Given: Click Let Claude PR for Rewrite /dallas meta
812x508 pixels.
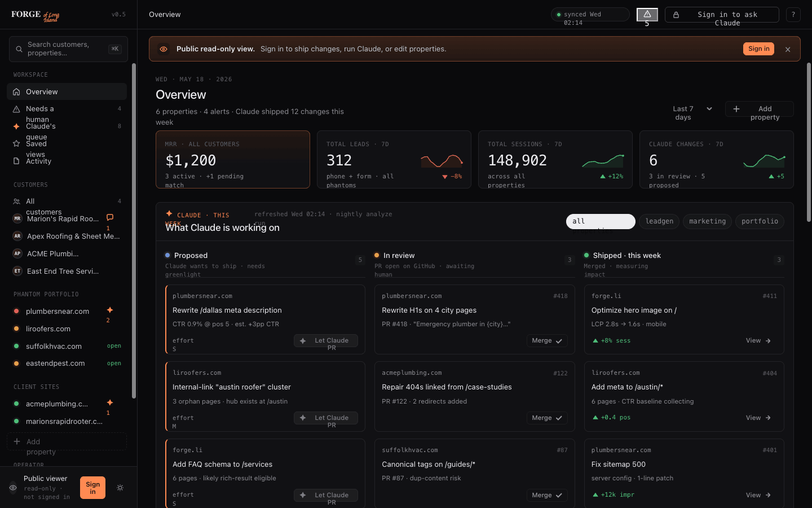Looking at the screenshot, I should tap(326, 341).
